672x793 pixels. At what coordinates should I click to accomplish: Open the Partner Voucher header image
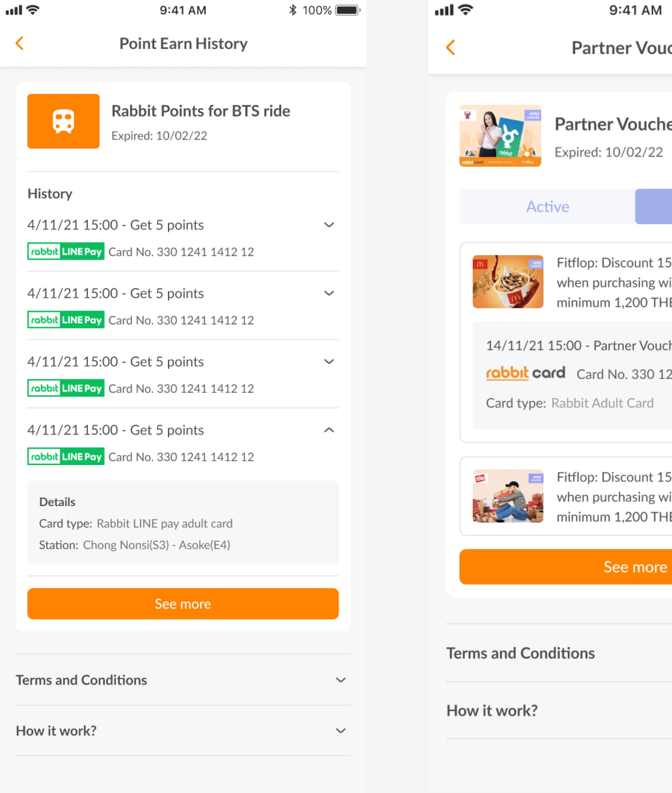click(500, 136)
